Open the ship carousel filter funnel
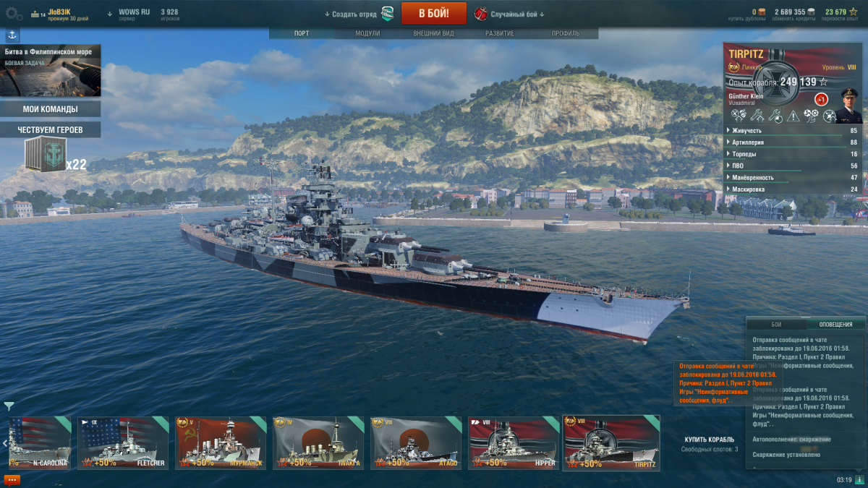This screenshot has height=488, width=868. click(9, 406)
